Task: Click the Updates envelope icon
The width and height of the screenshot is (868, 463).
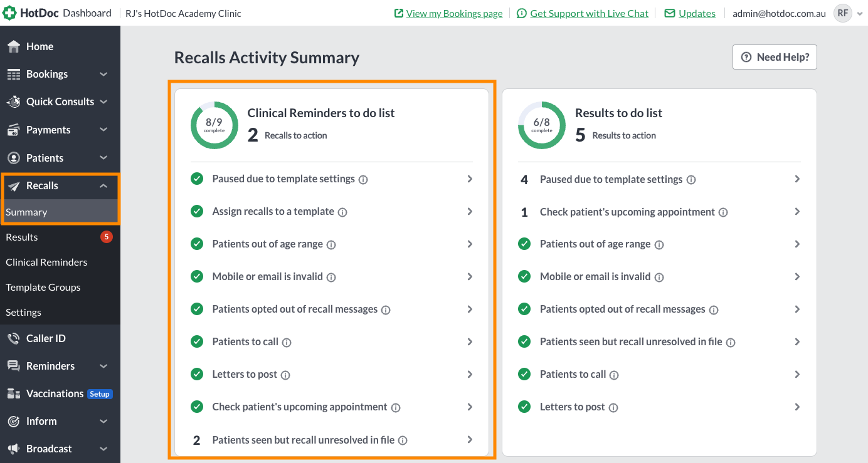Action: [x=670, y=13]
